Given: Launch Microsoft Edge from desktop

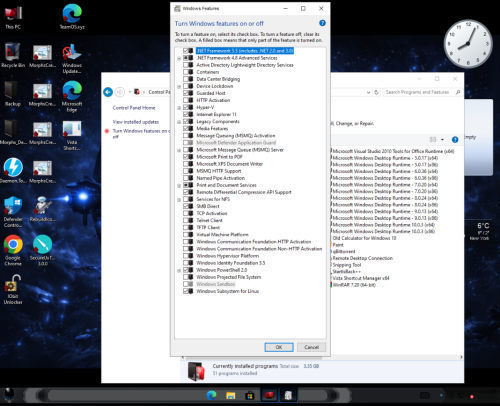Looking at the screenshot, I should (72, 97).
